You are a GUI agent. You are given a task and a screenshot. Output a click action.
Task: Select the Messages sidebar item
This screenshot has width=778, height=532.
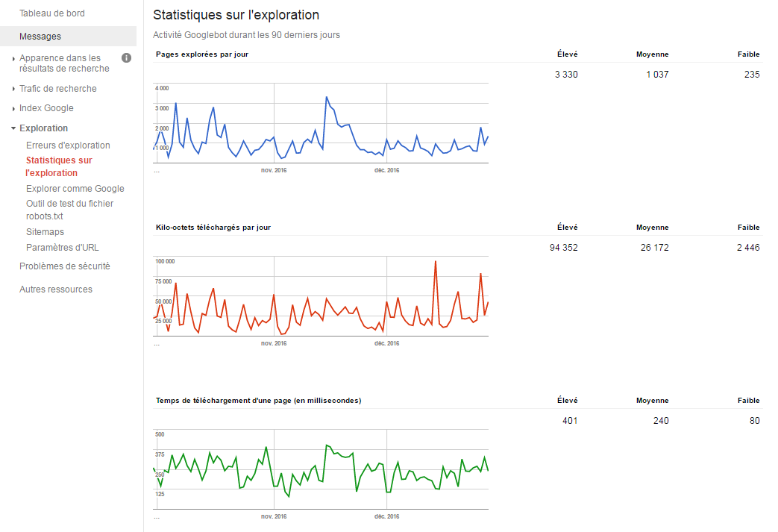(x=40, y=37)
